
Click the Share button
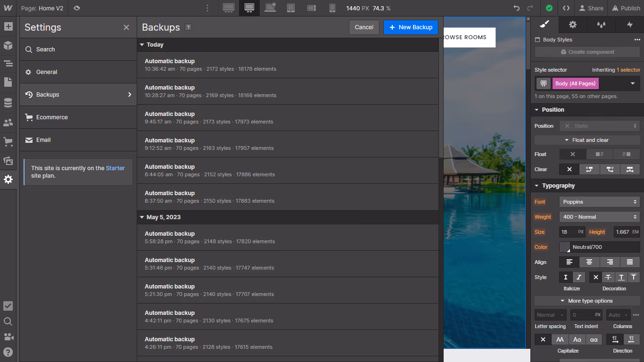point(591,8)
